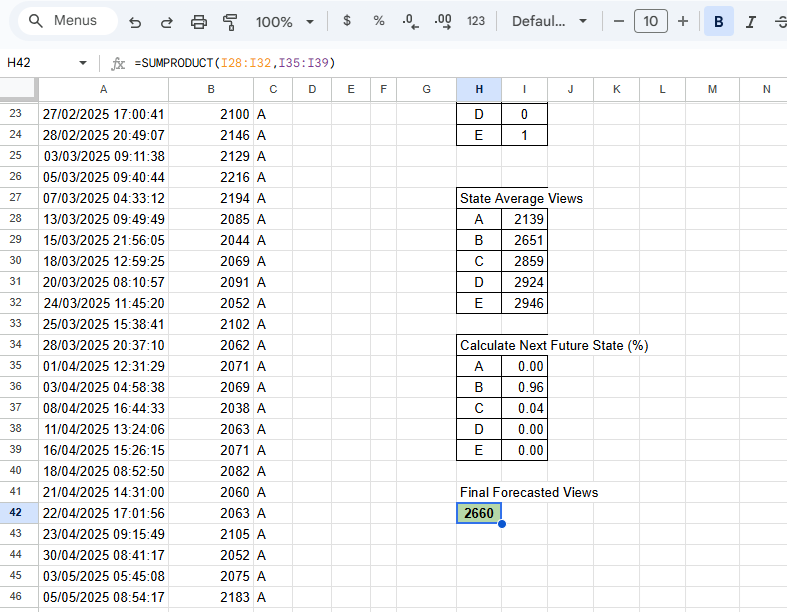Click the Undo arrow icon
This screenshot has height=612, width=787.
(x=135, y=21)
